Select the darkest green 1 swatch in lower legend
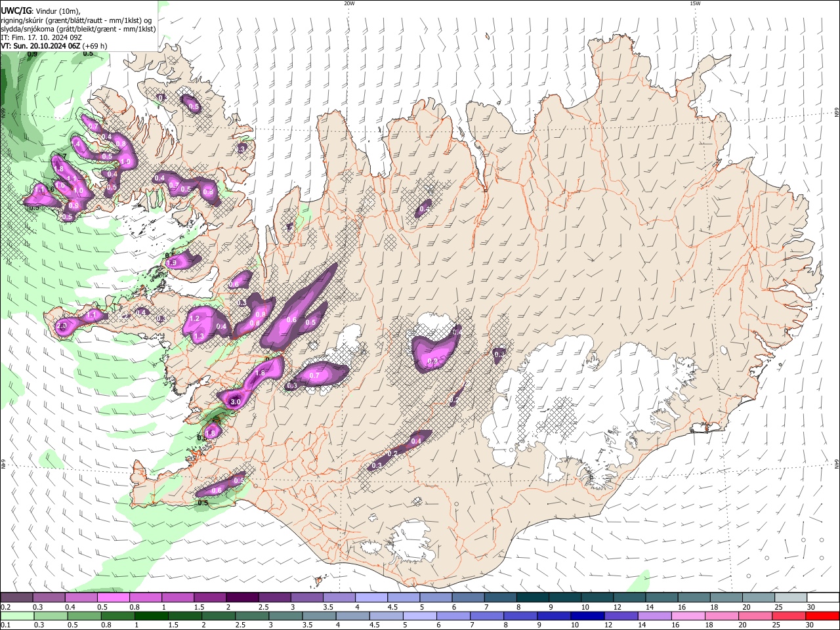 [151, 616]
